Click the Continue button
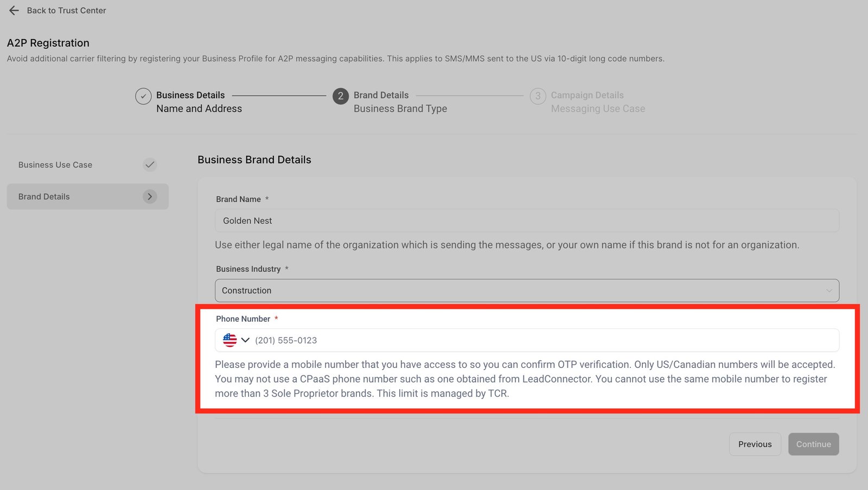Image resolution: width=868 pixels, height=490 pixels. tap(813, 444)
